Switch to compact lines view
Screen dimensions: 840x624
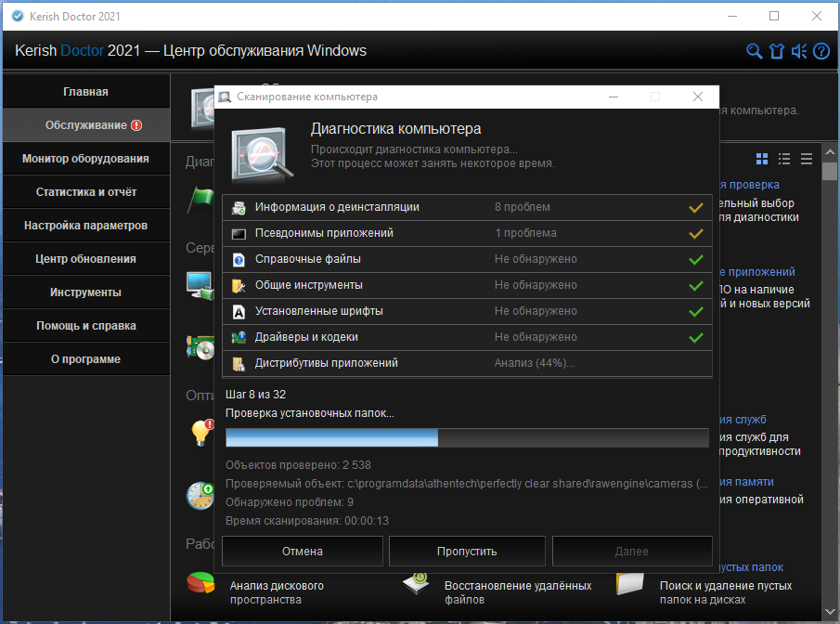pos(807,159)
